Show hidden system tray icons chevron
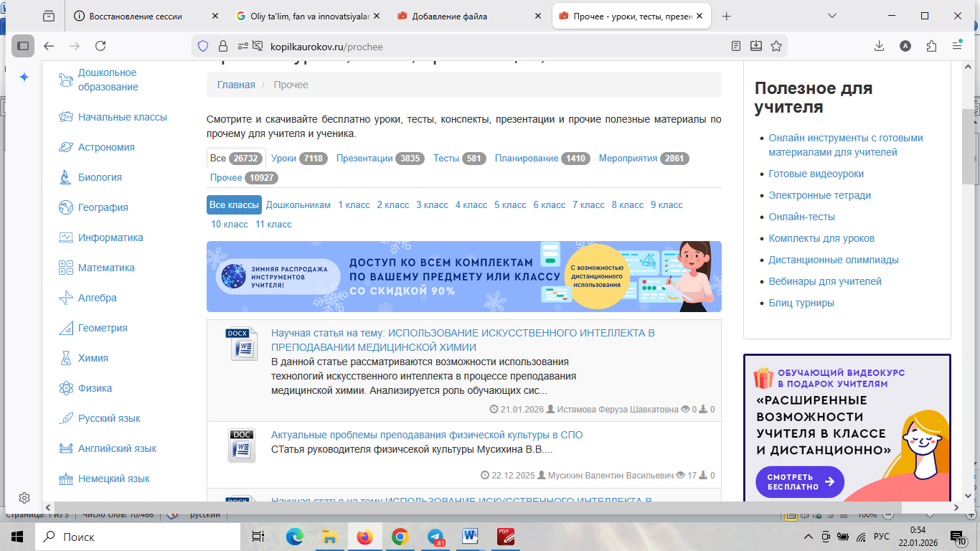The image size is (980, 551). pos(809,537)
